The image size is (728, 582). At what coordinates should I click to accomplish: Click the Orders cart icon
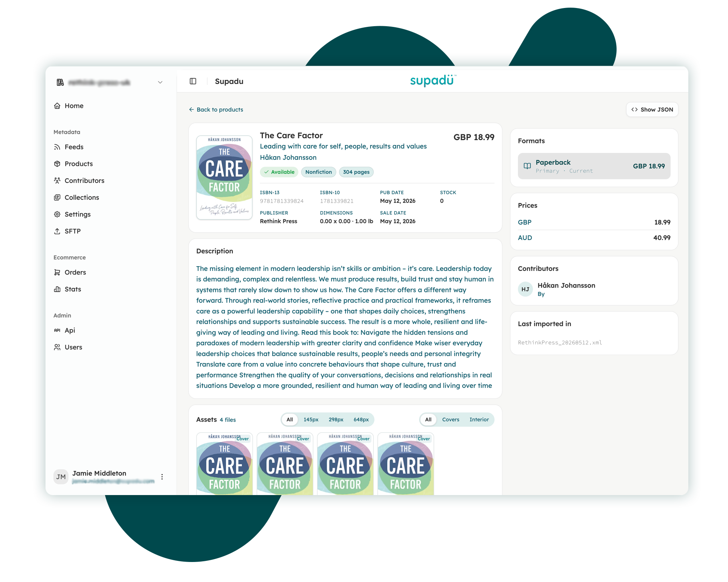coord(57,272)
